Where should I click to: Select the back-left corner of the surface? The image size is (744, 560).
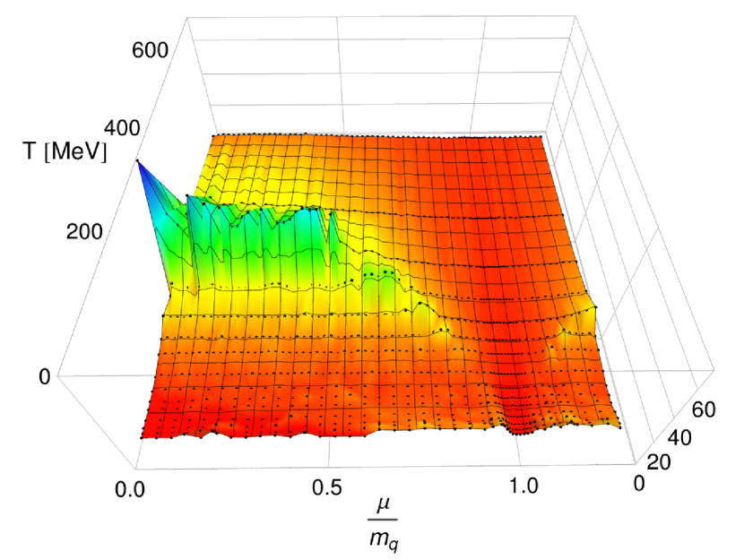coord(215,137)
